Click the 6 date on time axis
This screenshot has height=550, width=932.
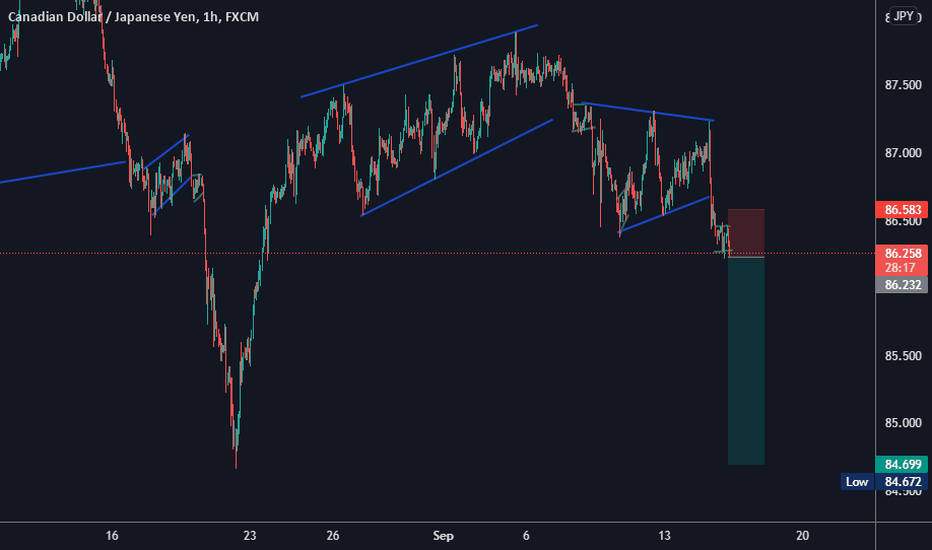tap(526, 536)
